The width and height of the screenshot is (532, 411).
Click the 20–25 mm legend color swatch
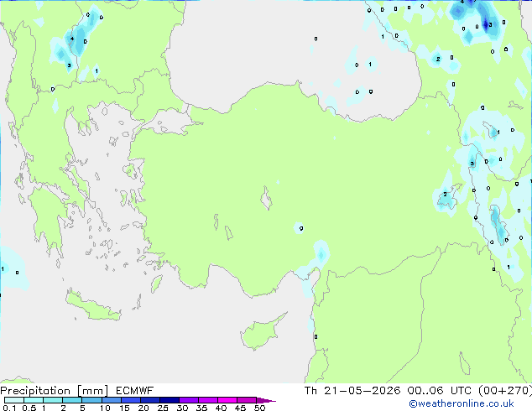click(x=149, y=400)
